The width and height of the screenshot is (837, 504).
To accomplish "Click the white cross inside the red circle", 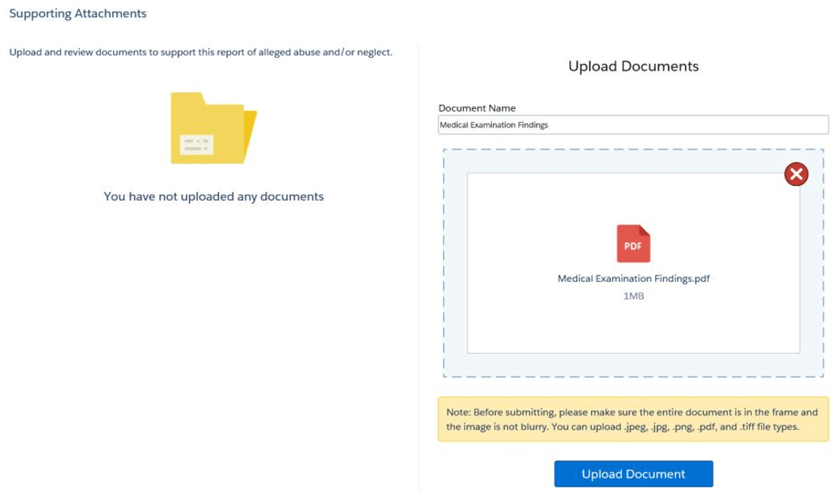I will (x=796, y=174).
